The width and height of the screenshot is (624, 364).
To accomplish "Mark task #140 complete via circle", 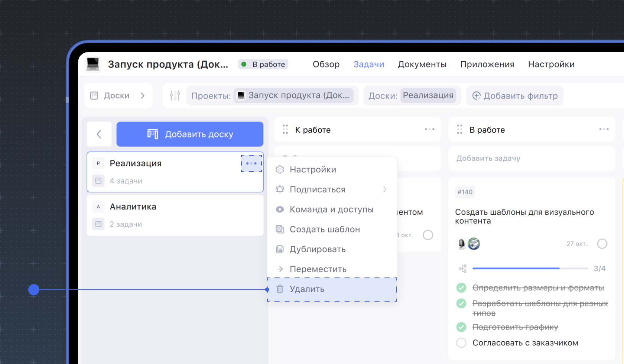I will (x=602, y=244).
